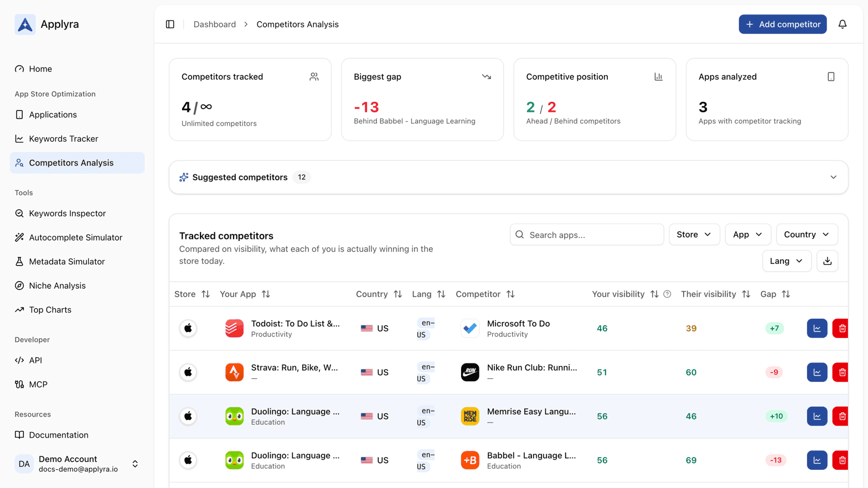Sort by the Country column header

click(379, 294)
